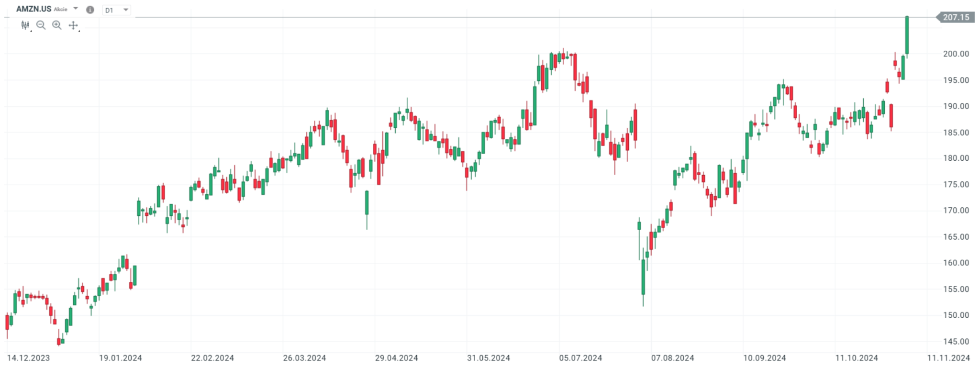The image size is (980, 368).
Task: Click the Akcie instrument type label
Action: (61, 9)
